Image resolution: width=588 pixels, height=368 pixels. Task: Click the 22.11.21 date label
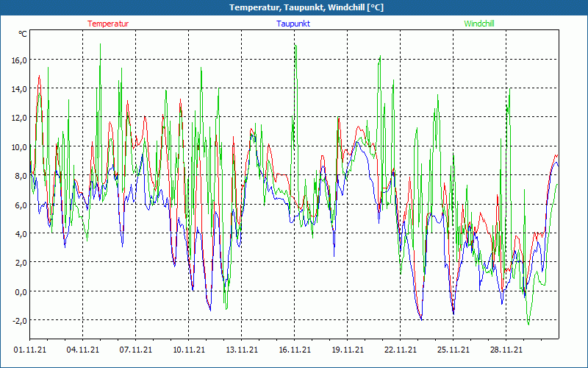tap(400, 350)
